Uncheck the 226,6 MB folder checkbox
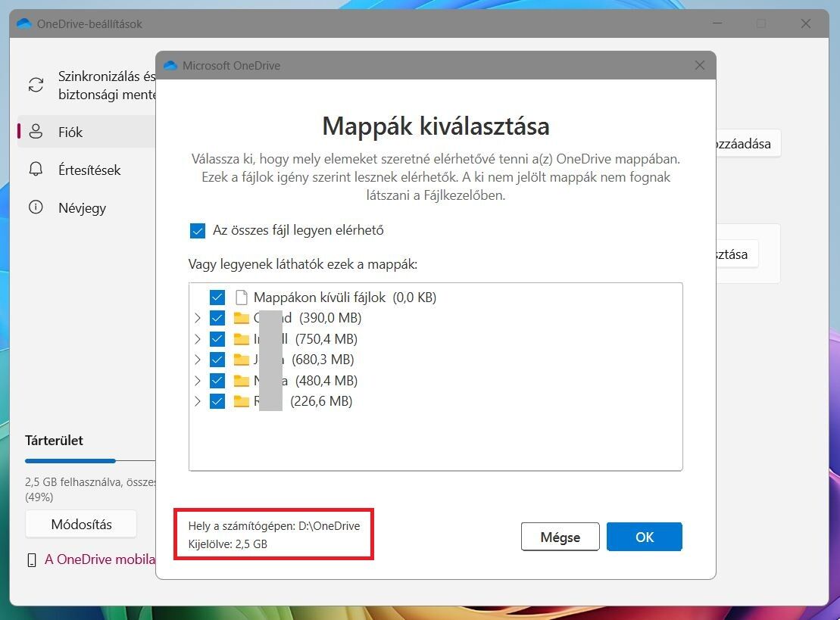Screen dimensions: 840x620 point(217,401)
